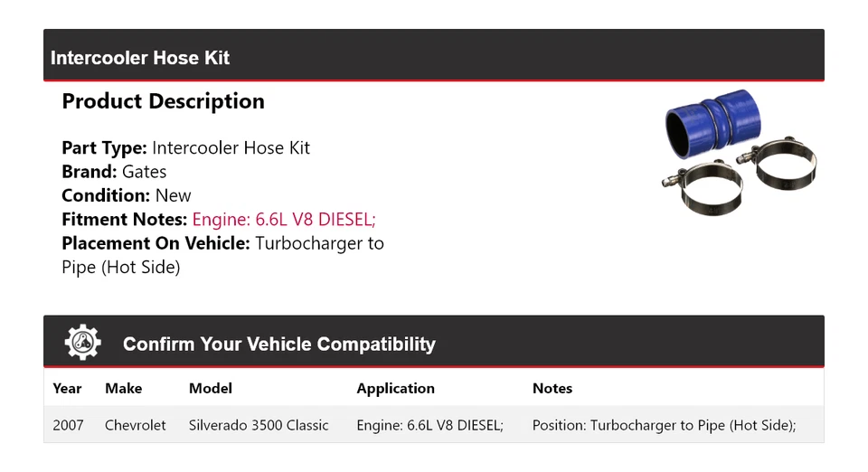Viewport: 868px width, 472px height.
Task: Select the Chevrolet make cell
Action: click(x=135, y=424)
